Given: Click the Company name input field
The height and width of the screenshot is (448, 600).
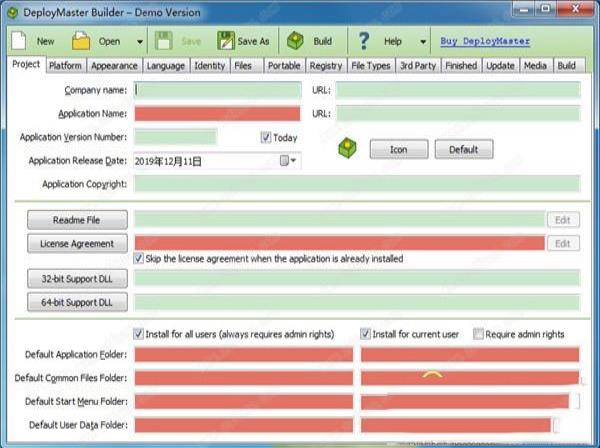Looking at the screenshot, I should [218, 90].
